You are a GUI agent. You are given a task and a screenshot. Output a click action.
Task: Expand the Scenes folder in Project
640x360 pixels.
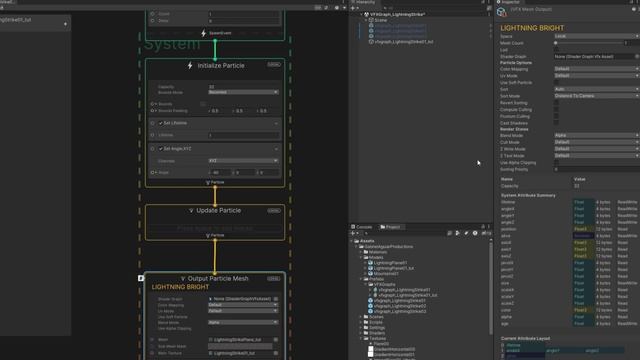click(x=361, y=317)
